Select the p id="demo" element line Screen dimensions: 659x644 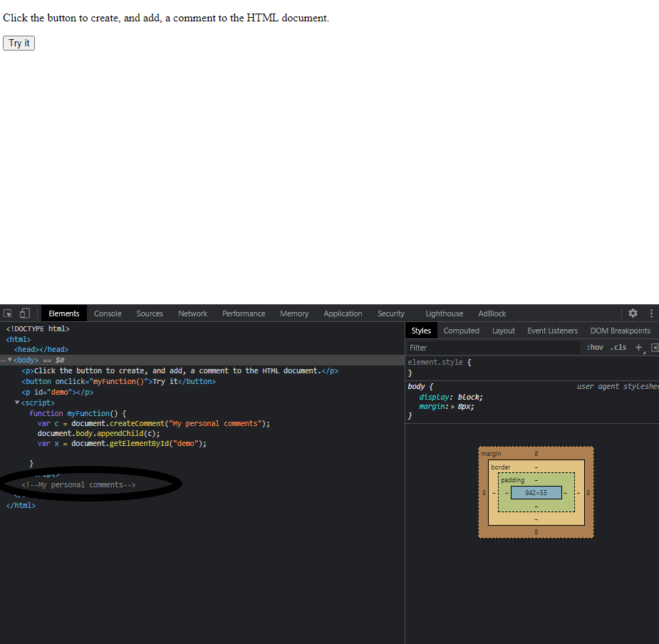pos(57,393)
